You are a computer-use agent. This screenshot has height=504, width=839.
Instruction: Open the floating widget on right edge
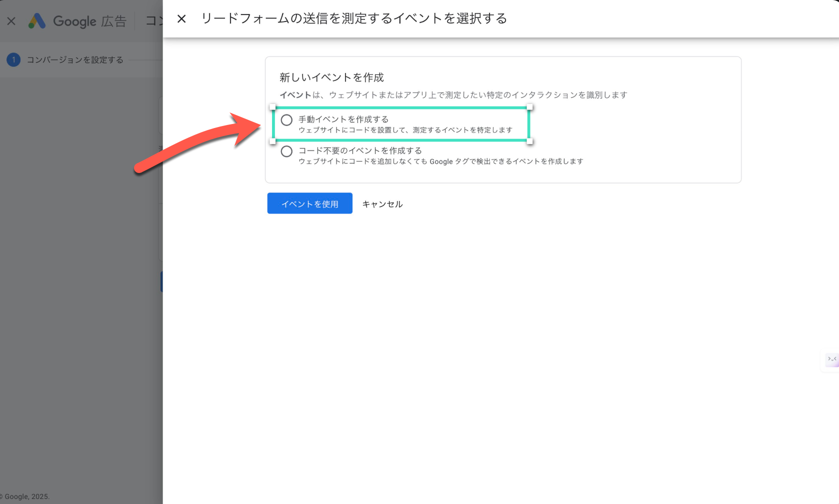pyautogui.click(x=831, y=359)
